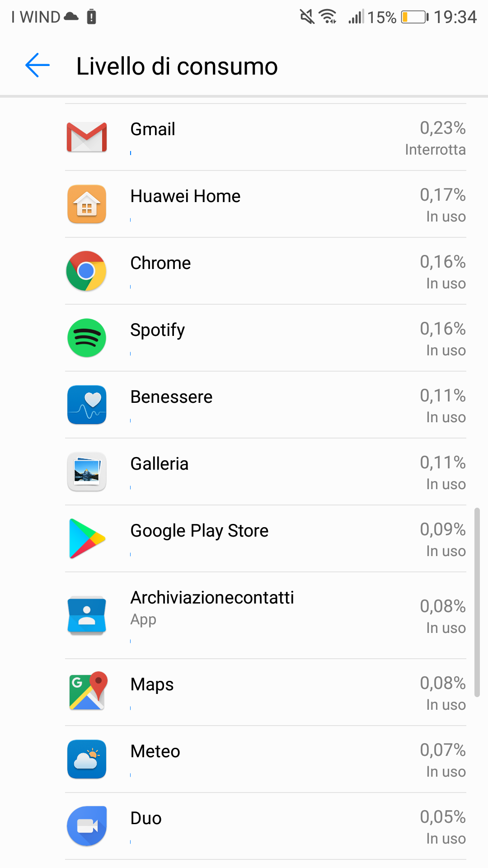Tap the Maps app icon

click(x=87, y=691)
